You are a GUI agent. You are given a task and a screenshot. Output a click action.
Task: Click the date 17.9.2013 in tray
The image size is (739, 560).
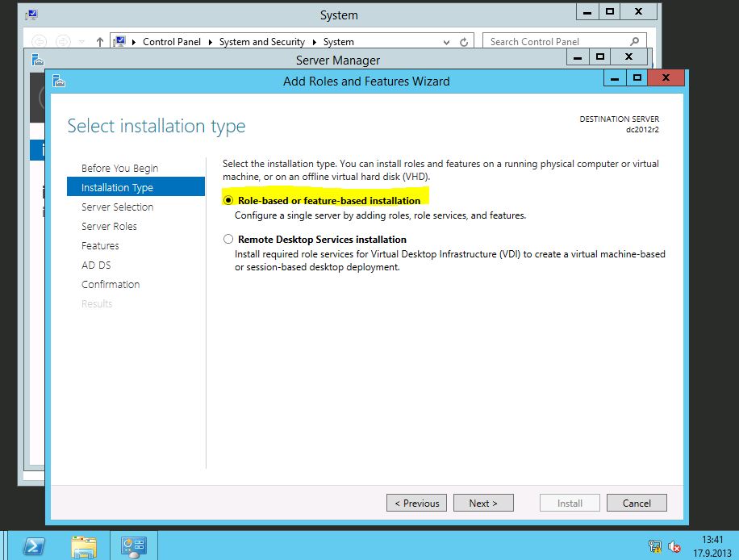click(712, 553)
